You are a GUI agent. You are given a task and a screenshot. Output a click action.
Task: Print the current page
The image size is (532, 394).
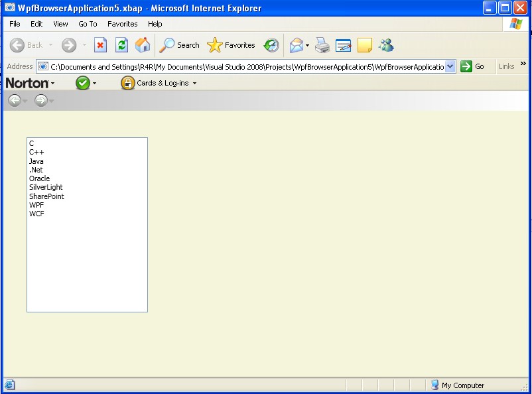(x=322, y=45)
